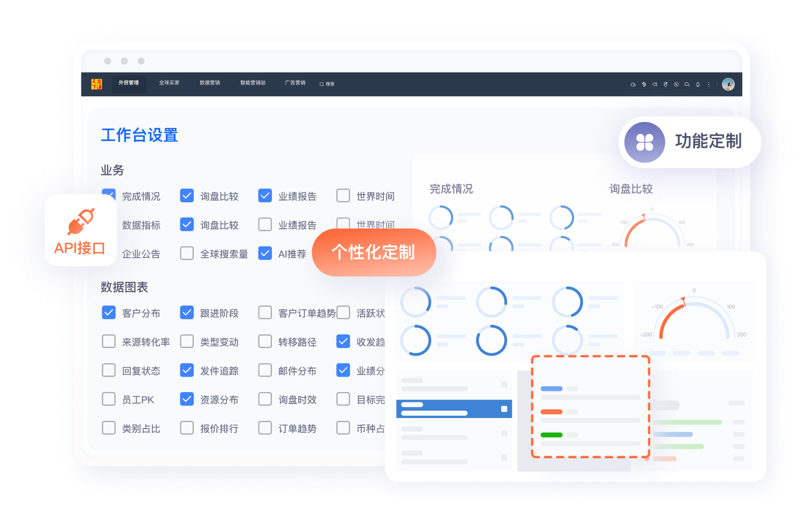The height and width of the screenshot is (532, 808).
Task: Click the purple 功能定制 clover icon
Action: pos(644,143)
